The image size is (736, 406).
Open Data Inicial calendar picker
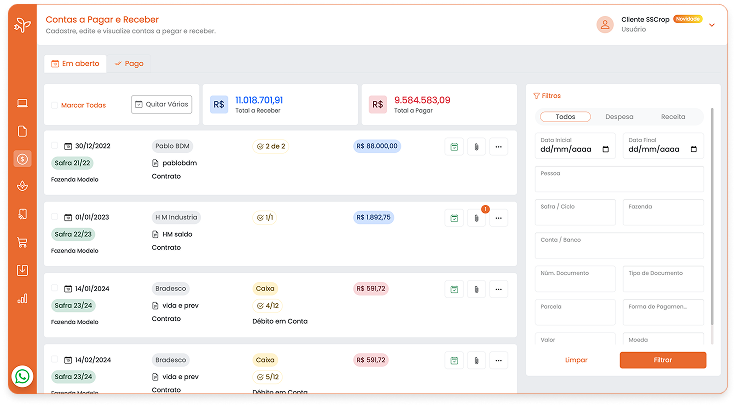tap(606, 149)
